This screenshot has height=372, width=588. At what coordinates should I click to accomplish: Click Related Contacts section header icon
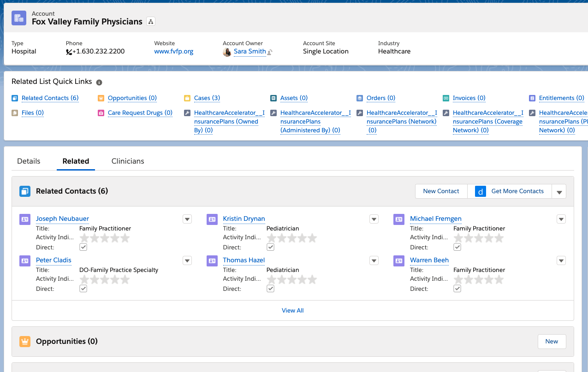point(25,191)
